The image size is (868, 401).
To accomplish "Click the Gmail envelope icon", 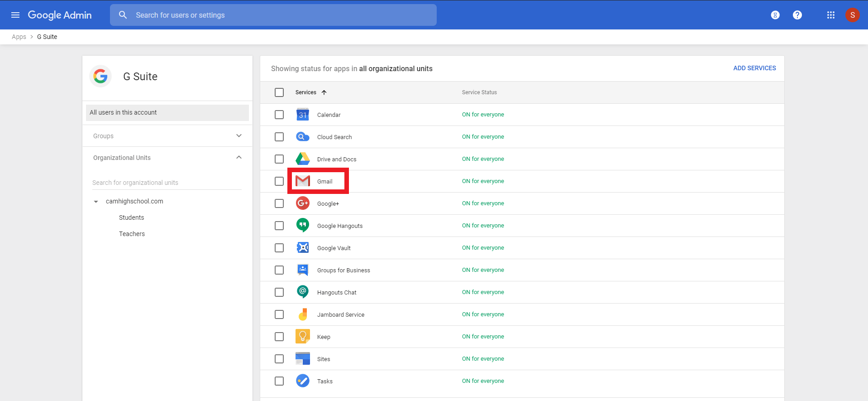I will tap(303, 181).
